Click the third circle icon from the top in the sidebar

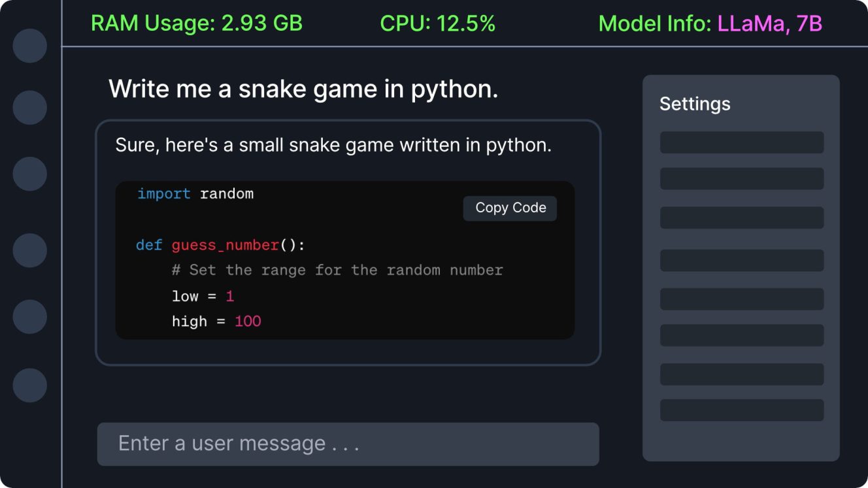pyautogui.click(x=30, y=174)
